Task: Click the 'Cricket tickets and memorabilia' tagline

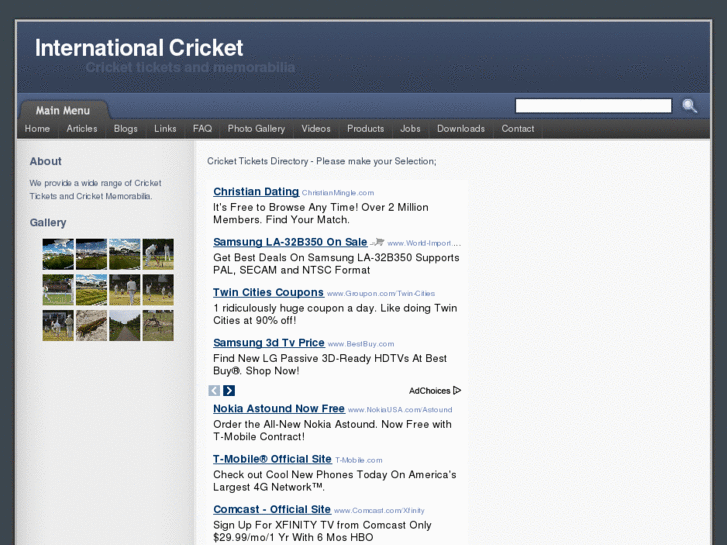Action: coord(190,68)
